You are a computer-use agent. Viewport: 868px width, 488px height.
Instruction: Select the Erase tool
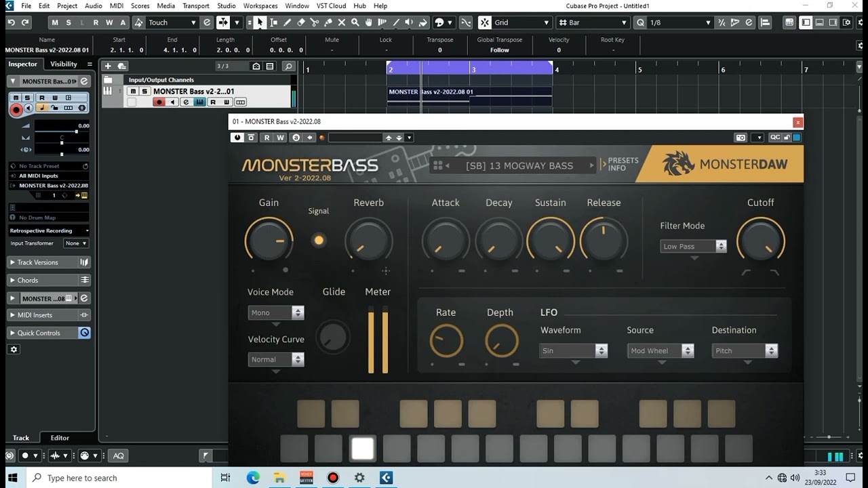(x=301, y=22)
